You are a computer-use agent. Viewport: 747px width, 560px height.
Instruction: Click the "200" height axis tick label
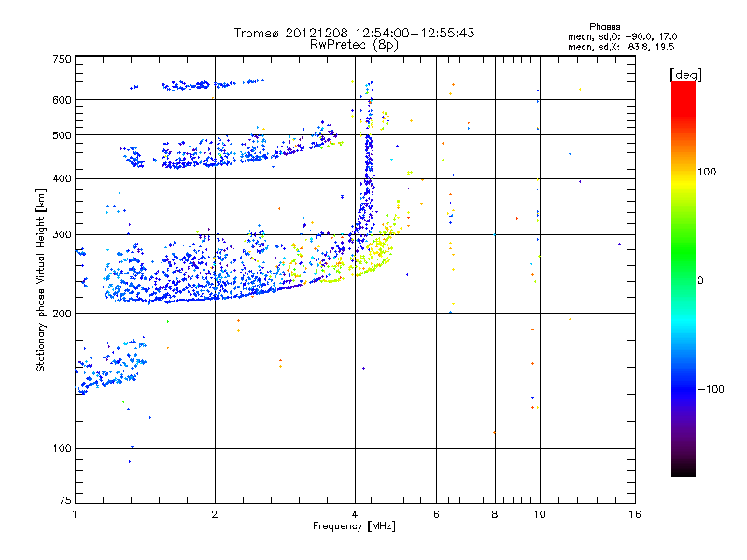(62, 314)
